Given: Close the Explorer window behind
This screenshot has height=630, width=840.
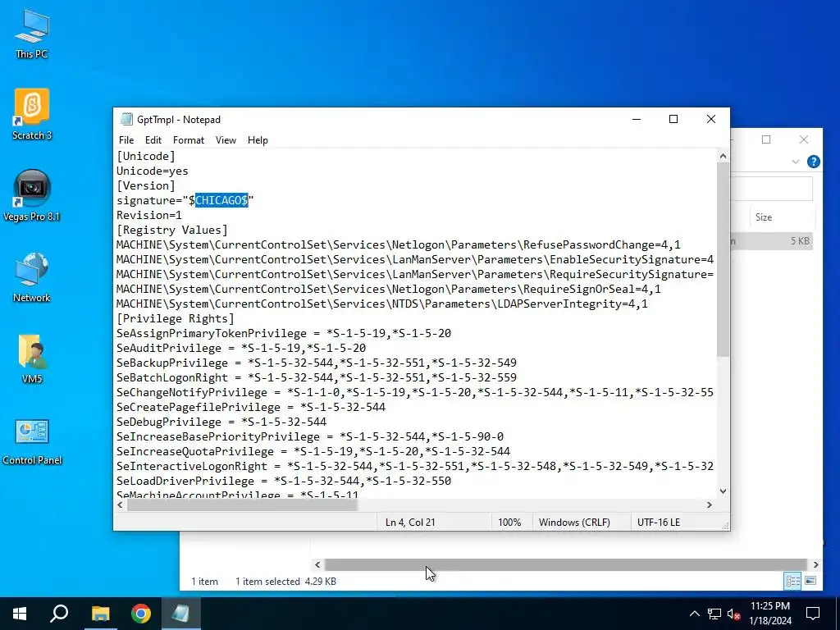Looking at the screenshot, I should click(x=804, y=139).
